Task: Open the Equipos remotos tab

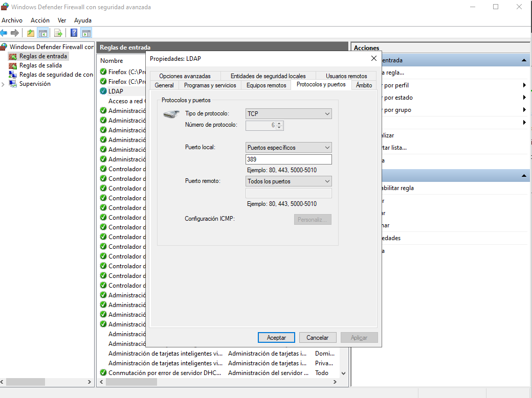Action: click(266, 85)
